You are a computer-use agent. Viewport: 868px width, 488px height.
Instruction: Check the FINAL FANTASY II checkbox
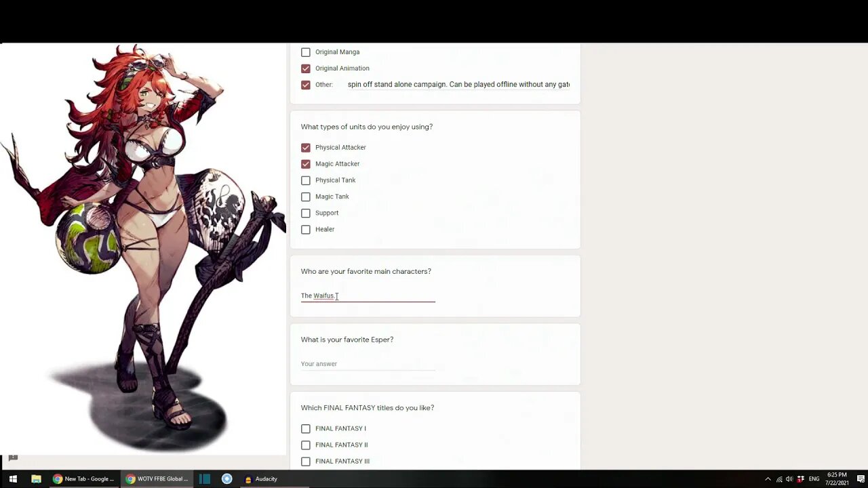click(306, 445)
